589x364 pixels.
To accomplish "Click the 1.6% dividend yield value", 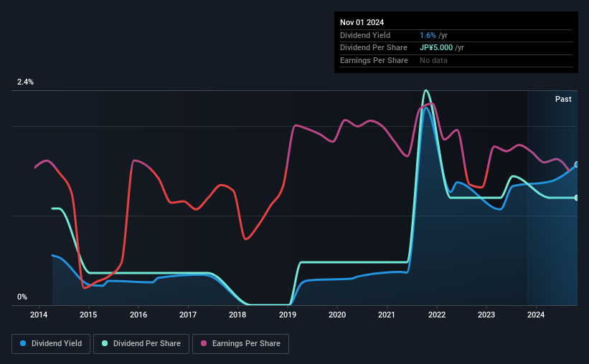I will pyautogui.click(x=428, y=35).
